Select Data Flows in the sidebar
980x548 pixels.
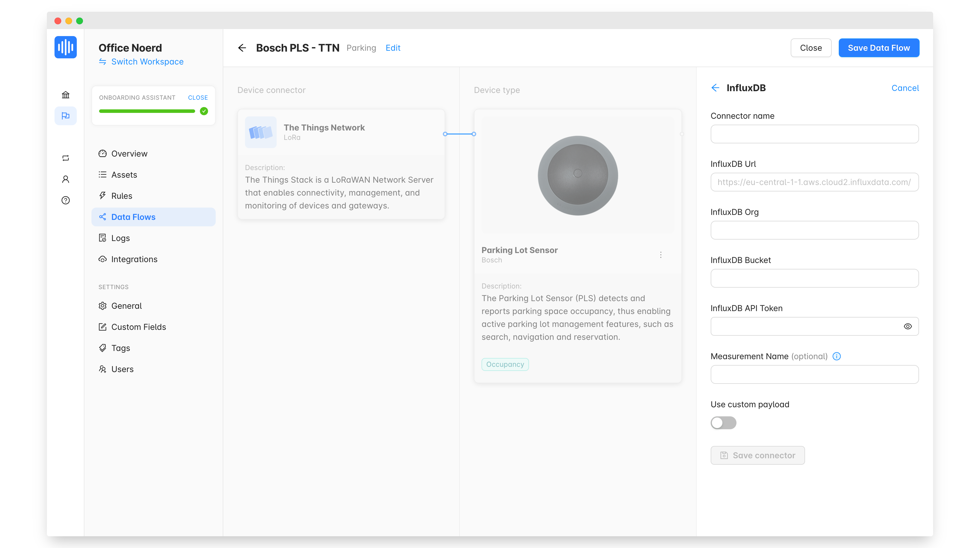(x=153, y=217)
